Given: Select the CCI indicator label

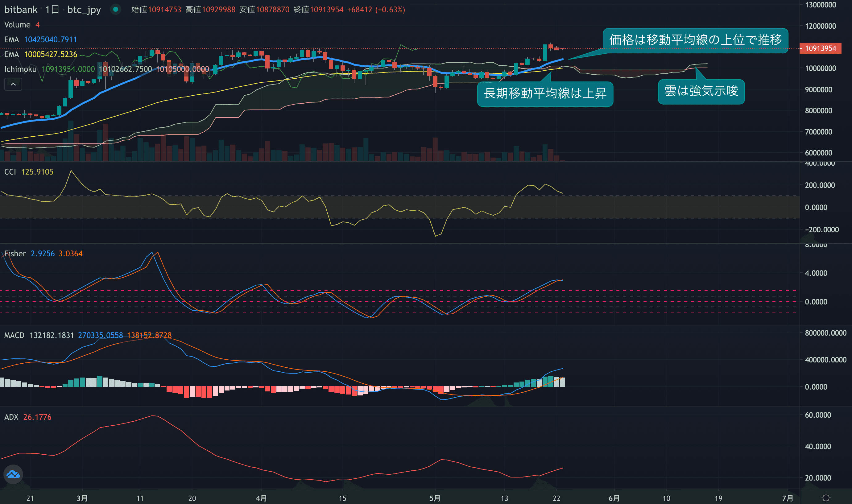Looking at the screenshot, I should tap(10, 172).
